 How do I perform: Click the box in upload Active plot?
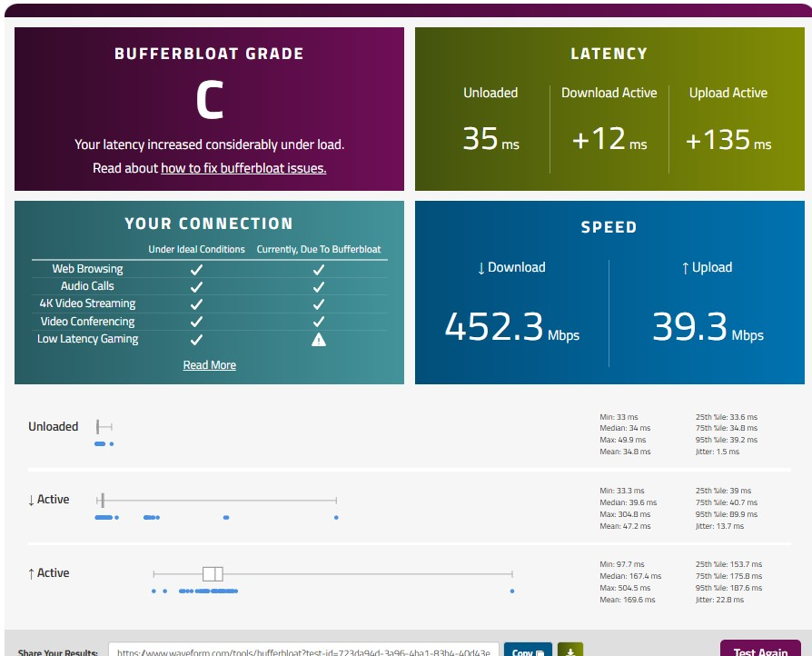(213, 573)
